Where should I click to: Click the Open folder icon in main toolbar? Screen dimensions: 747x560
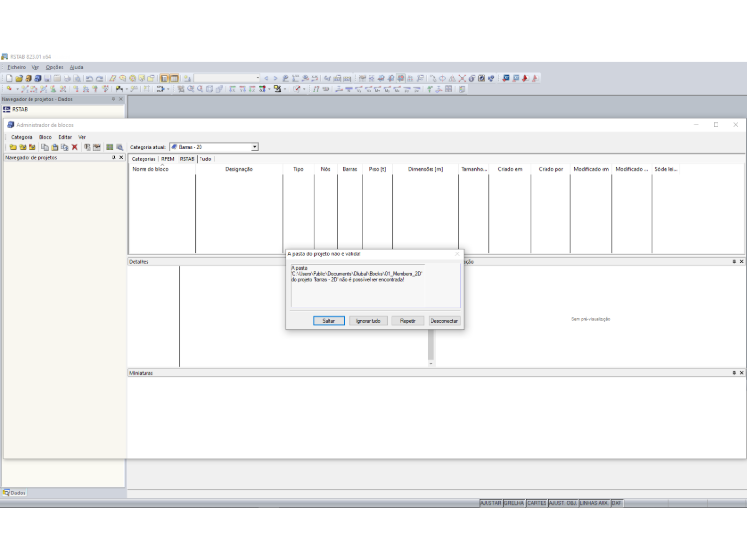click(x=19, y=78)
